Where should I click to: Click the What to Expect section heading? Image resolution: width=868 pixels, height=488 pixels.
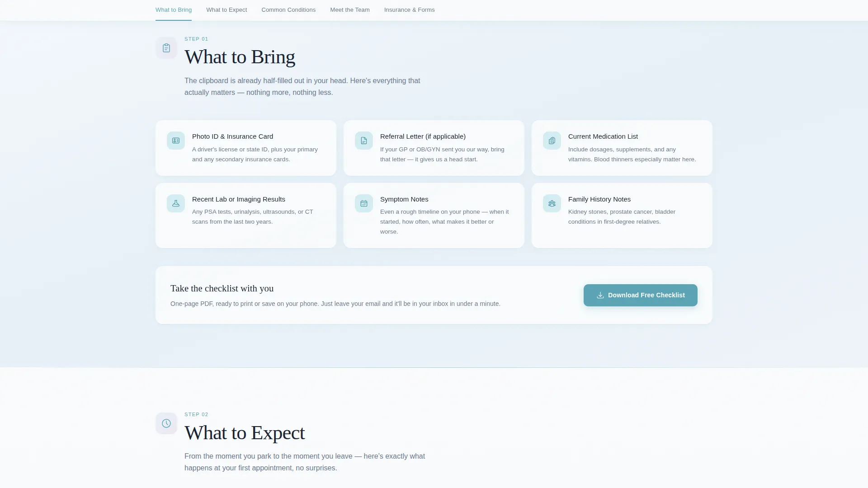coord(245,433)
